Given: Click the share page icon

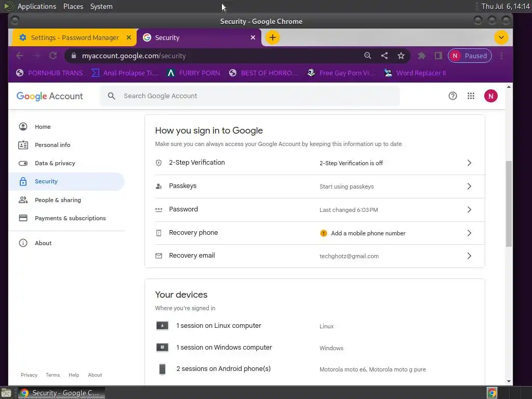Looking at the screenshot, I should point(384,56).
